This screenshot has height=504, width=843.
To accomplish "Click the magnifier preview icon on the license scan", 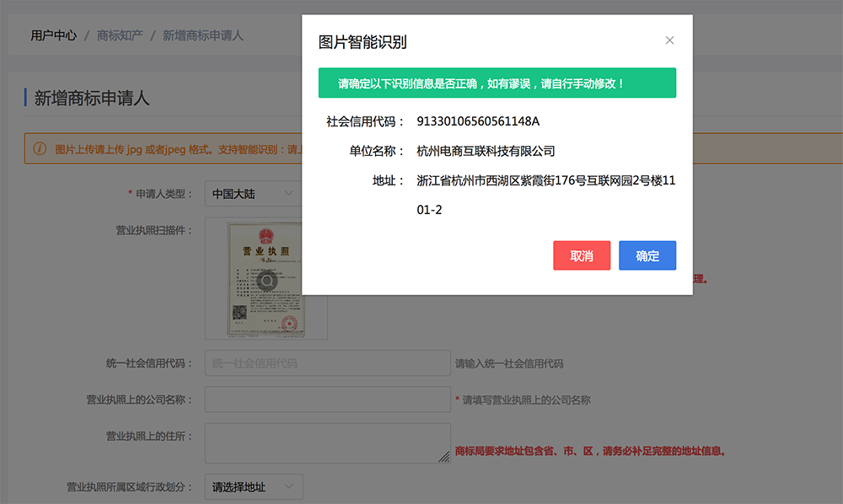I will point(267,281).
